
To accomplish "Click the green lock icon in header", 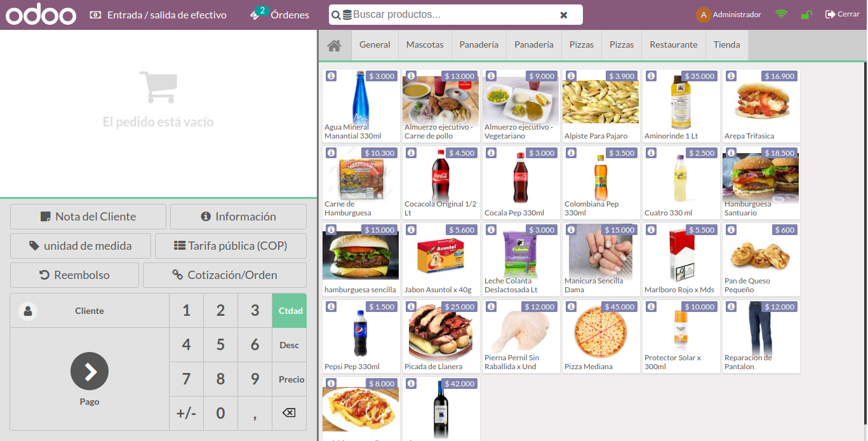I will click(806, 15).
